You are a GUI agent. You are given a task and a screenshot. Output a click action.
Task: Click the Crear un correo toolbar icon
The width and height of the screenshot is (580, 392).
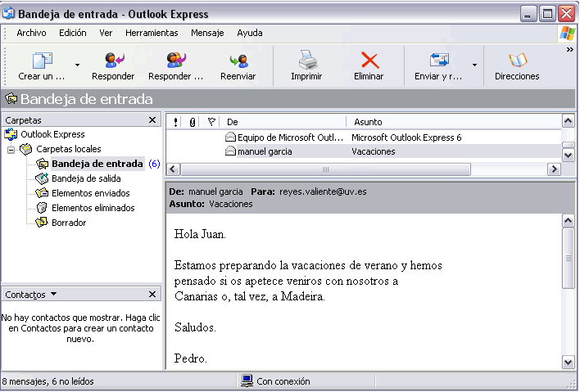click(x=42, y=61)
